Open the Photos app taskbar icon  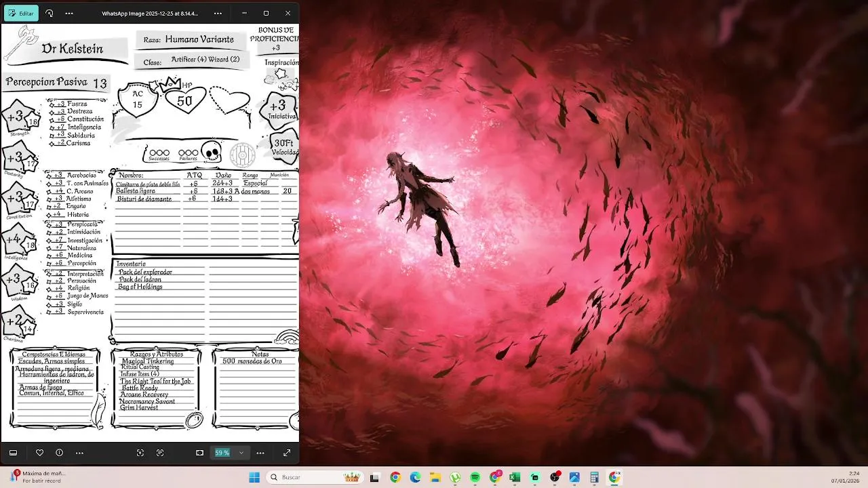(574, 477)
